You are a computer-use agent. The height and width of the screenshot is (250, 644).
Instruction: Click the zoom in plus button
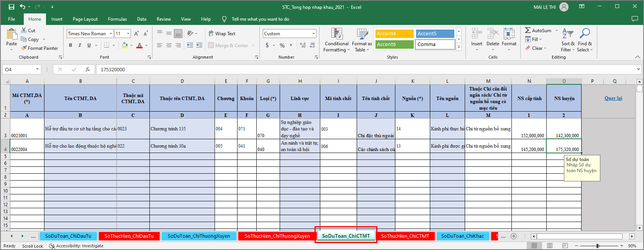621,246
